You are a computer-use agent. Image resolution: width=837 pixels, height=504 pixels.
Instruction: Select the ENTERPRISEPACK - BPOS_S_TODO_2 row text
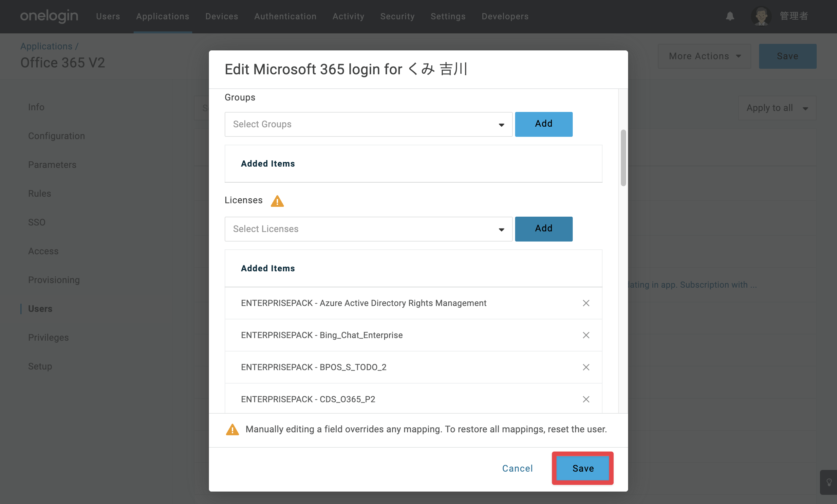coord(313,367)
